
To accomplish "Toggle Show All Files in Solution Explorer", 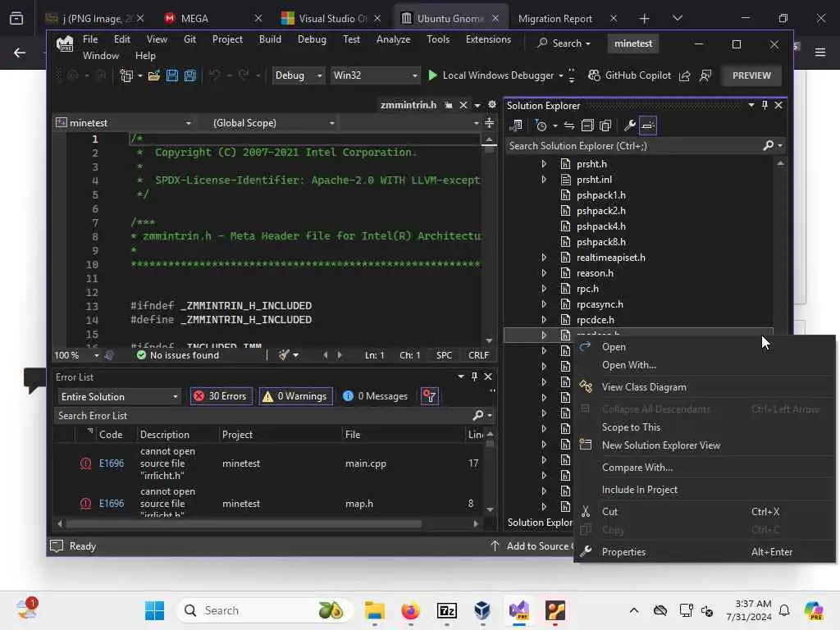I will click(605, 126).
